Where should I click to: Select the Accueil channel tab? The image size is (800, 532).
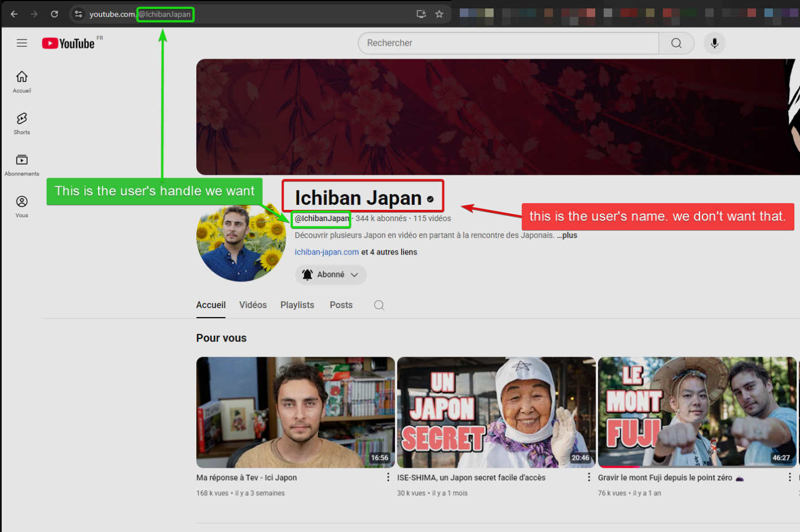[x=211, y=305]
